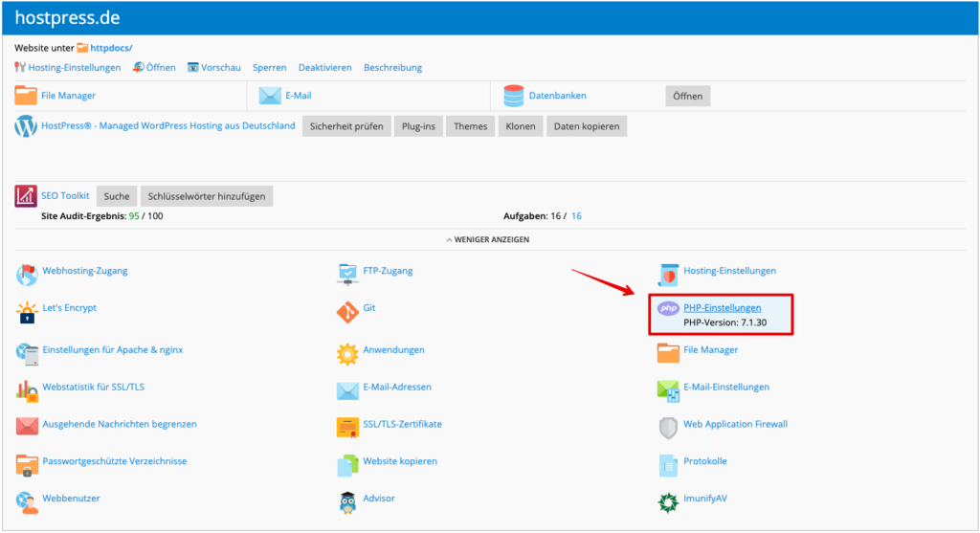
Task: Click the Protokolle link text
Action: click(705, 461)
